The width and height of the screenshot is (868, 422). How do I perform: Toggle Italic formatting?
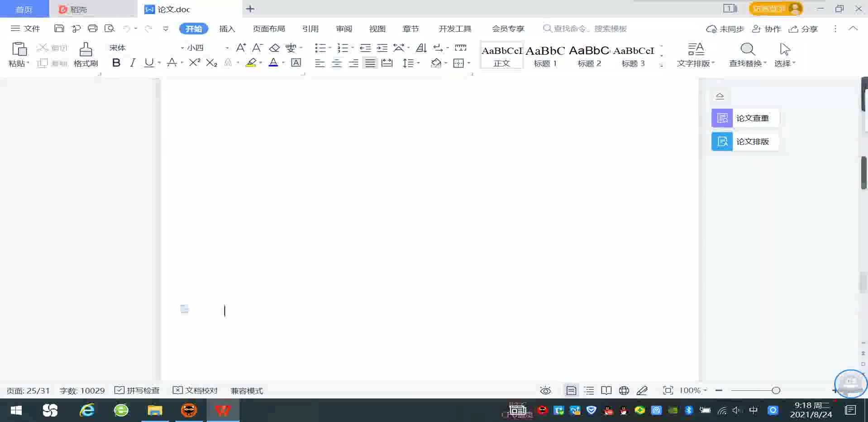(x=133, y=63)
